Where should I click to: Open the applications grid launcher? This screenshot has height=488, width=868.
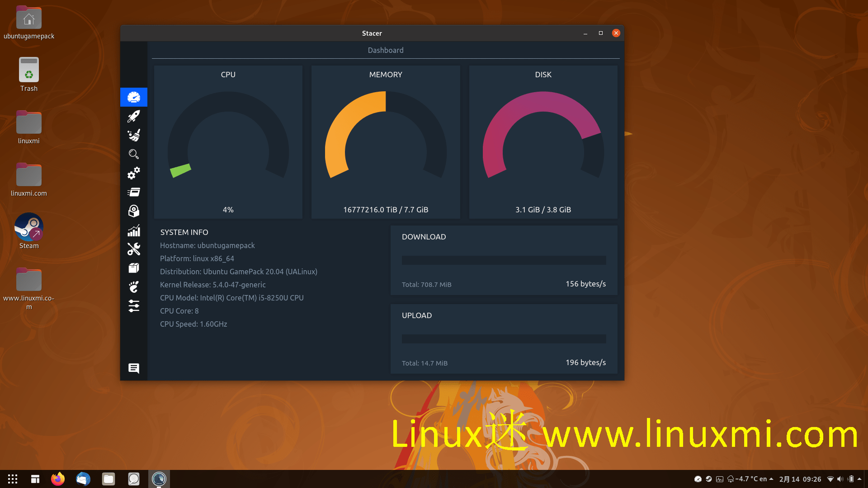[x=13, y=479]
